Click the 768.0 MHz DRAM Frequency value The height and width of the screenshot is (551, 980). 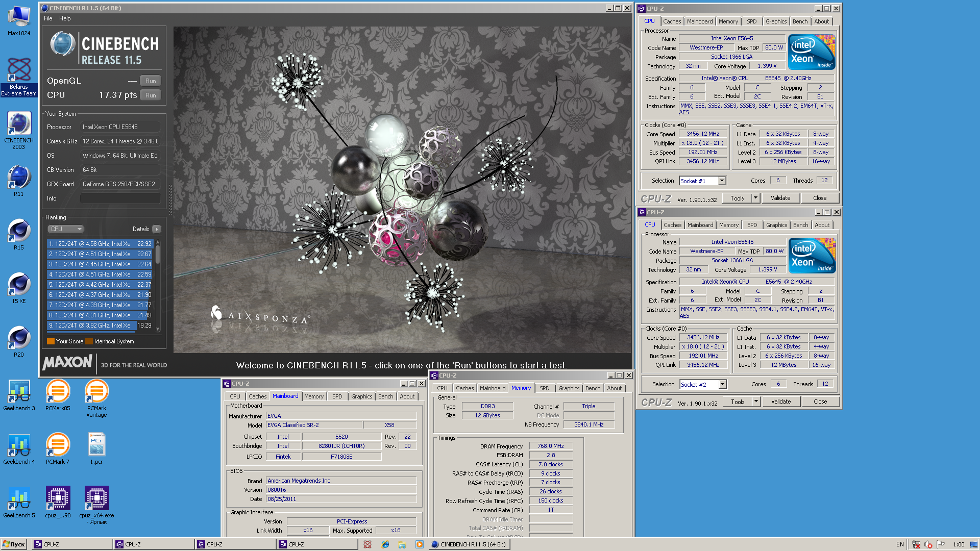[x=551, y=446]
